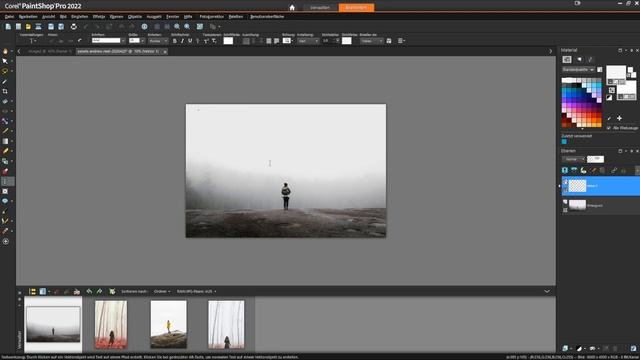Click rotate right icon in organizer toolbar
Viewport: 640px width, 360px height.
point(99,291)
